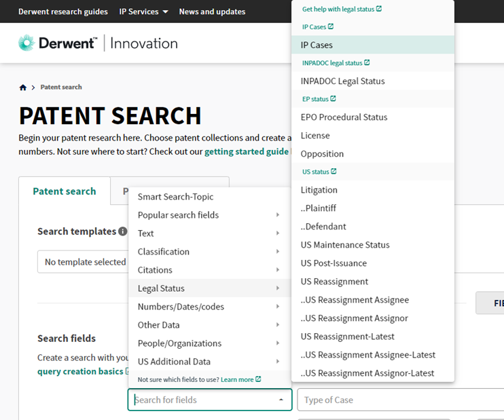Open the No template selected dropdown
Screen dimensions: 504x420
[x=84, y=262]
